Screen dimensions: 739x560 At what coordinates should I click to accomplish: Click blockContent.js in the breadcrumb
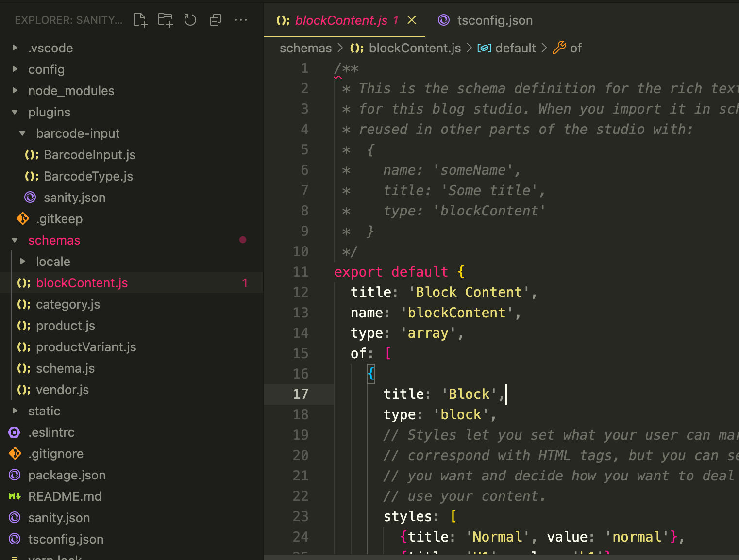415,48
